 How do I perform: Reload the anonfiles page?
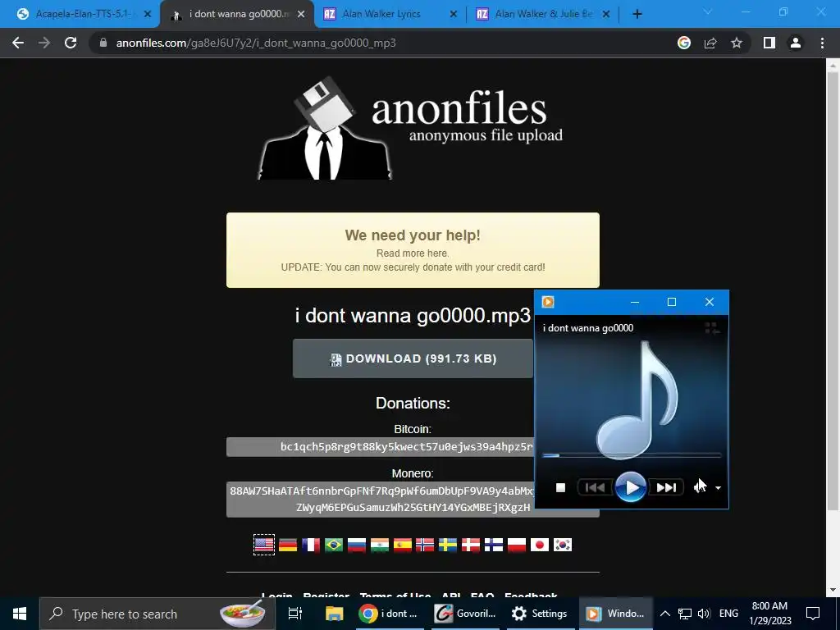pos(71,43)
